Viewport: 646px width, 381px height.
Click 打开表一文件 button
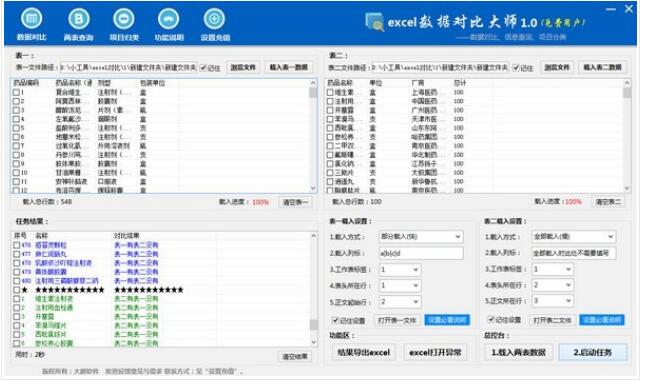[x=397, y=320]
